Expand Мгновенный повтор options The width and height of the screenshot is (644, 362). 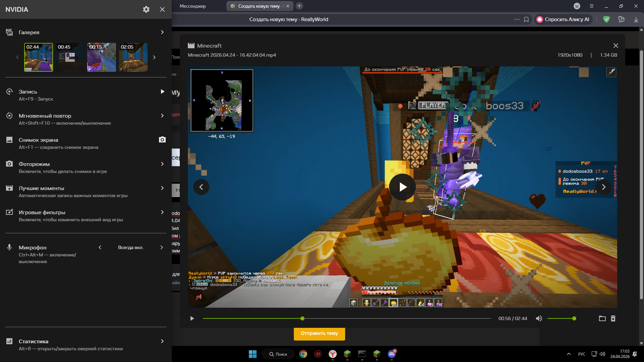tap(162, 116)
